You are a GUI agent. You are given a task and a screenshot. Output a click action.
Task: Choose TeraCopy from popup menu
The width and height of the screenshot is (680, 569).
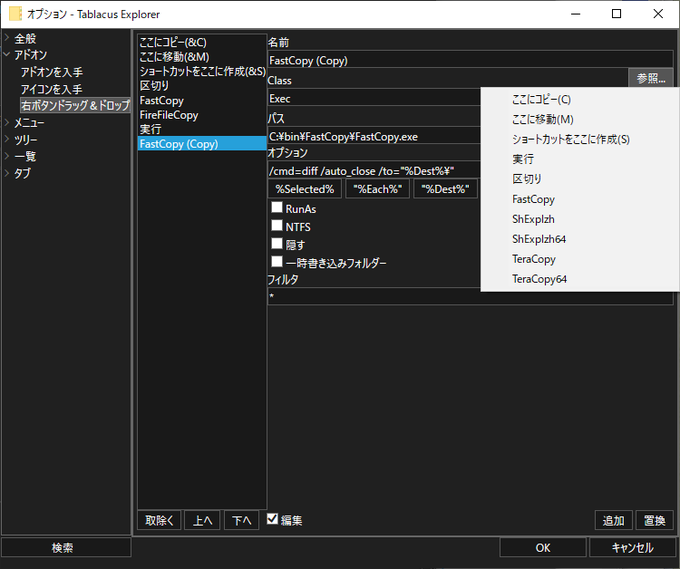580,259
